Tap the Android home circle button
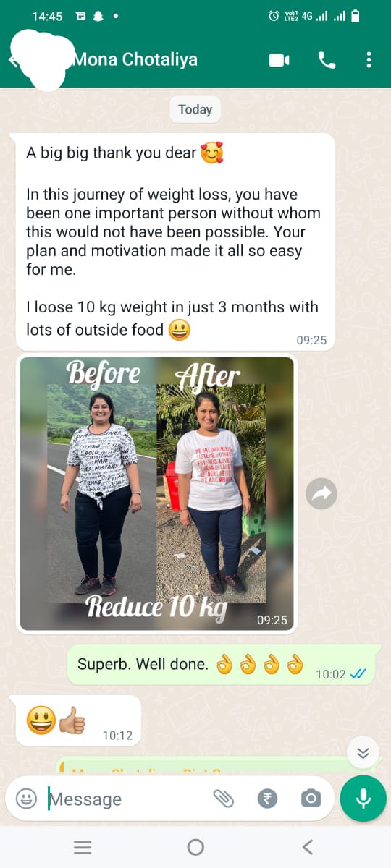 (195, 847)
